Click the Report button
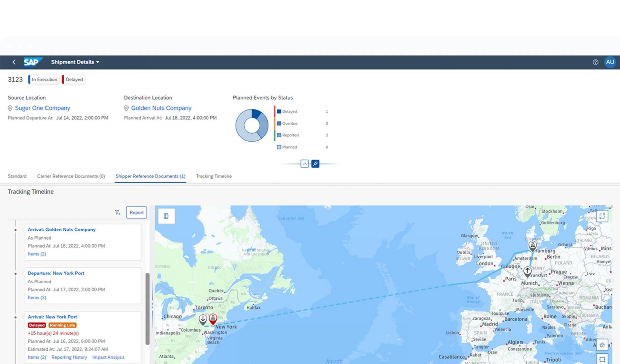Image resolution: width=620 pixels, height=364 pixels. pyautogui.click(x=136, y=212)
